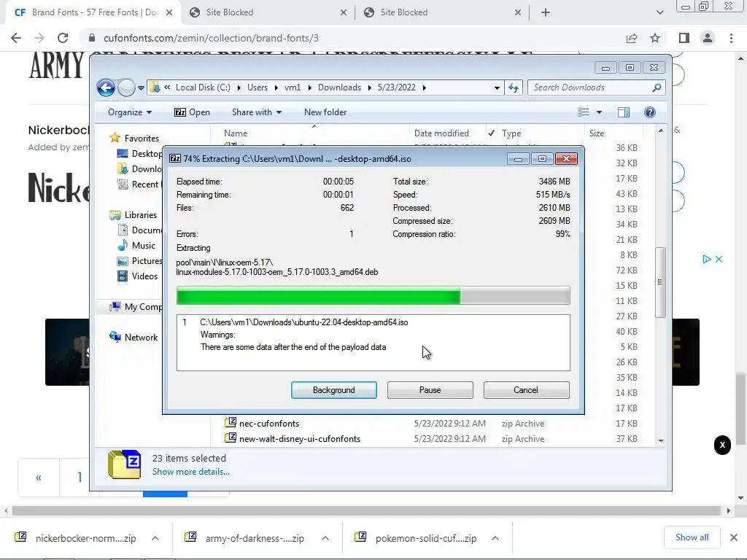This screenshot has height=560, width=747.
Task: Go back in Chrome
Action: click(16, 38)
